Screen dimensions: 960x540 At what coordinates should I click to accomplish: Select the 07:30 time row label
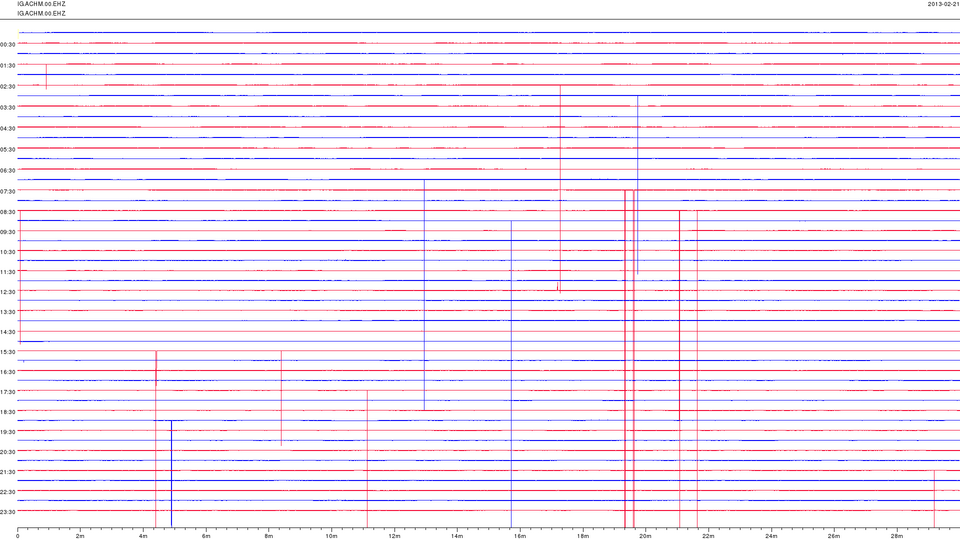(8, 192)
